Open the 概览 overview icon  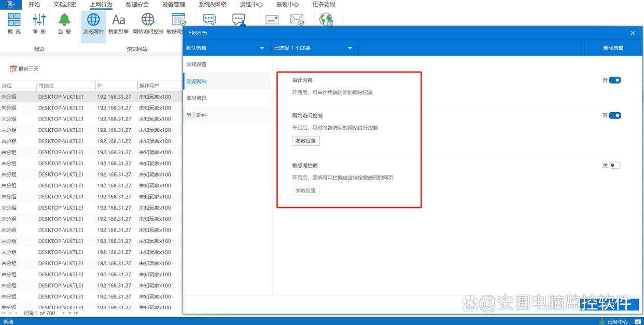click(14, 23)
